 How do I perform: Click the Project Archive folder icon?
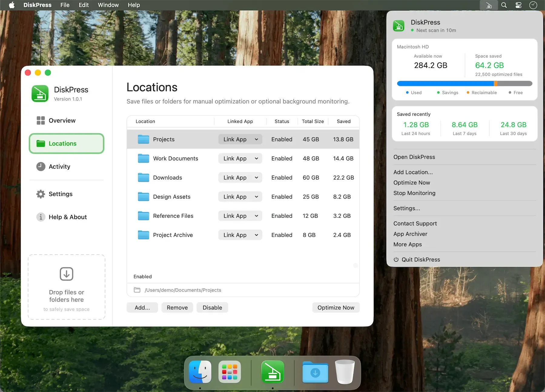144,235
